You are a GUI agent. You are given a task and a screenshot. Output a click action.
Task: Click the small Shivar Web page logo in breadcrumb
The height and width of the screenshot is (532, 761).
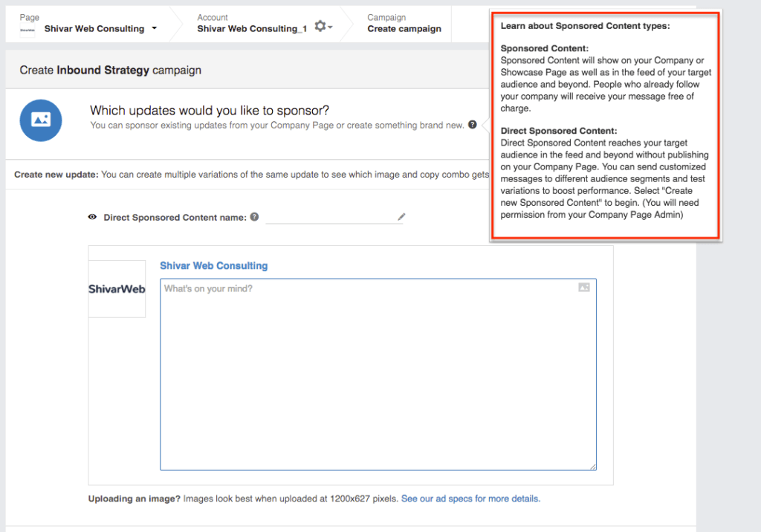pos(27,30)
